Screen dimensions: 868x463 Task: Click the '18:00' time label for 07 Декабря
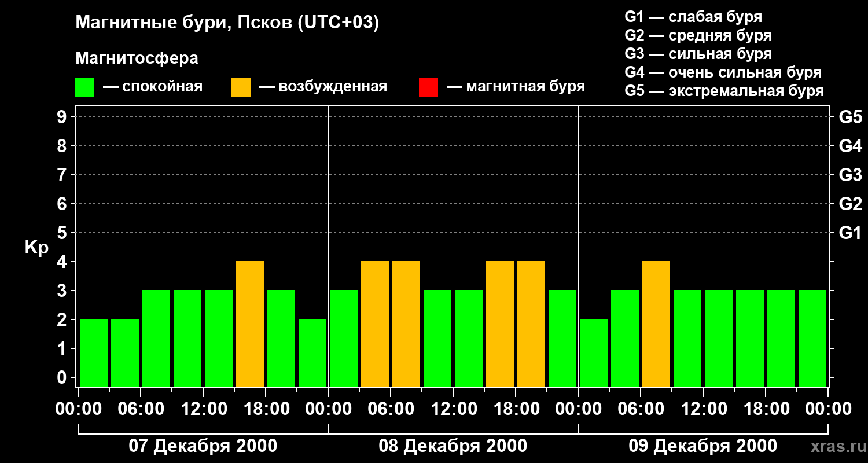click(266, 409)
